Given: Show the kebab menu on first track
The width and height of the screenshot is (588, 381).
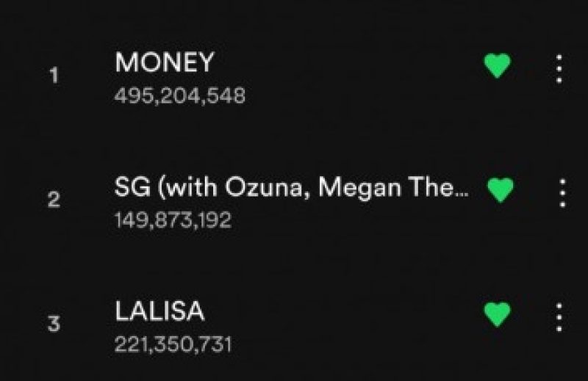Looking at the screenshot, I should [x=559, y=69].
